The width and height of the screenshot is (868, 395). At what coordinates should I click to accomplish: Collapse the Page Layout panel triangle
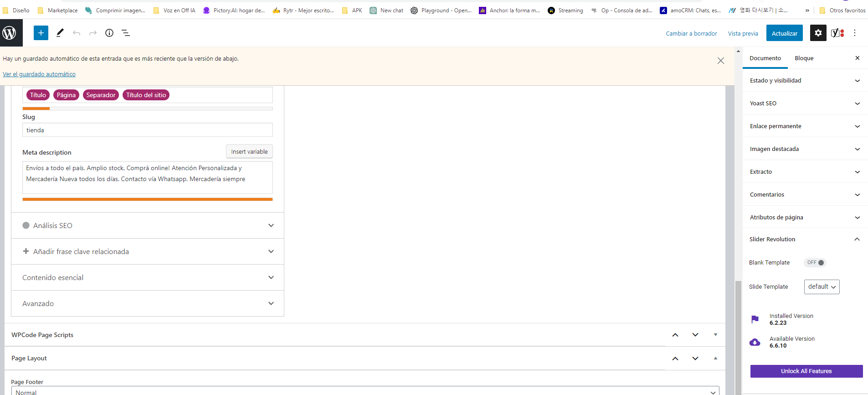715,359
